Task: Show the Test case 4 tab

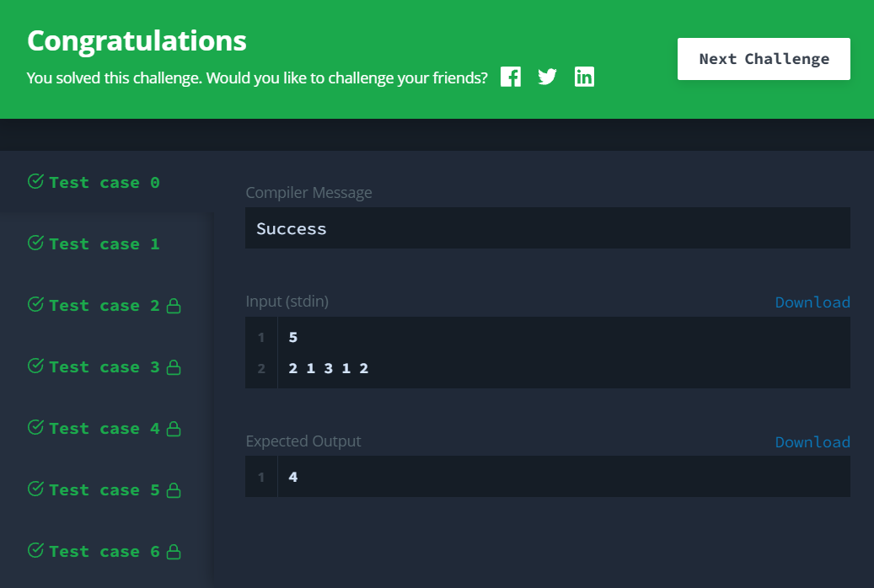Action: point(106,428)
